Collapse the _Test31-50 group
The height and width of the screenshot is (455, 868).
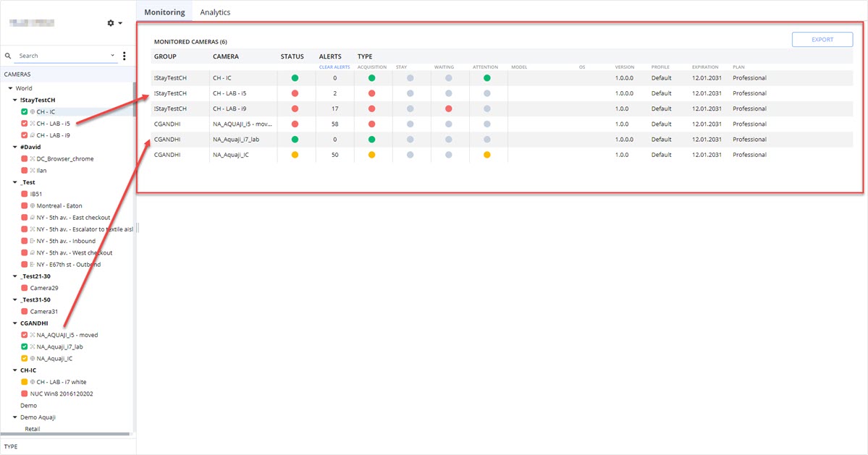(15, 299)
